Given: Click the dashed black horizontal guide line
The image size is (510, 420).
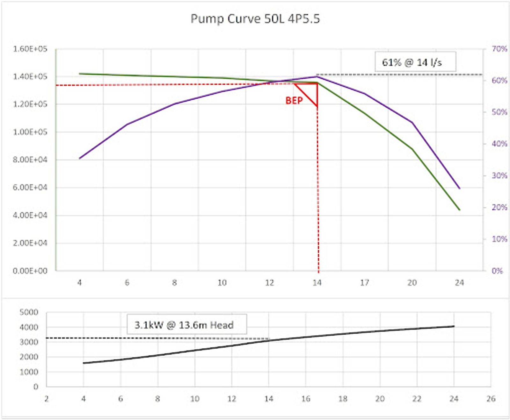Looking at the screenshot, I should (x=398, y=74).
